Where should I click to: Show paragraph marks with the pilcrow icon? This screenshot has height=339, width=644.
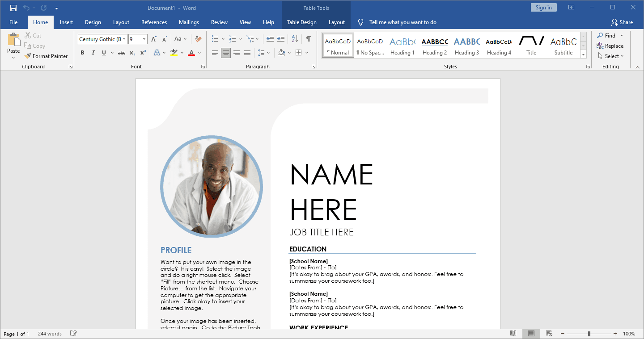[308, 39]
